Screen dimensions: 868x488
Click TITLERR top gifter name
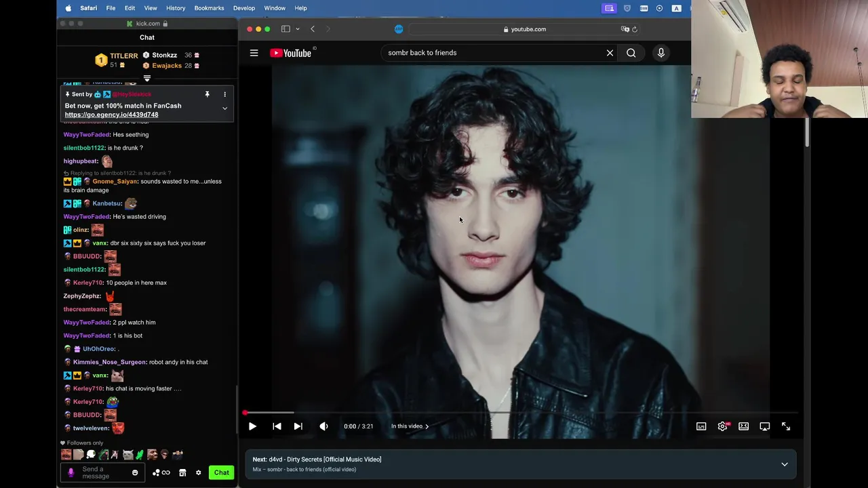[x=124, y=56]
